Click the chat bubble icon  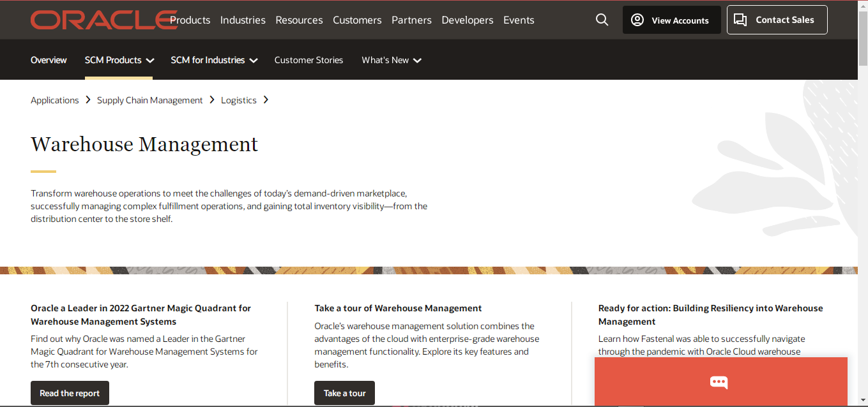pos(719,382)
